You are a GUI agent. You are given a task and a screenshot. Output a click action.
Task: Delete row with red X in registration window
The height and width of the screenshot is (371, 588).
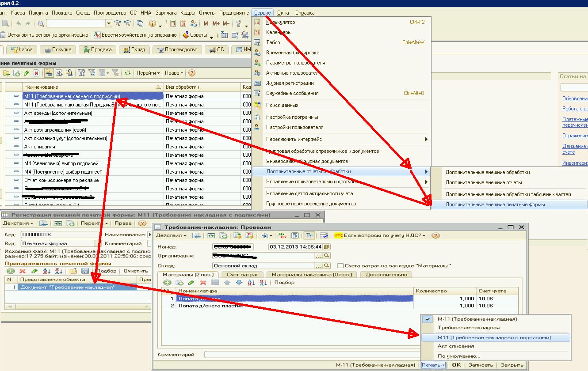point(23,271)
